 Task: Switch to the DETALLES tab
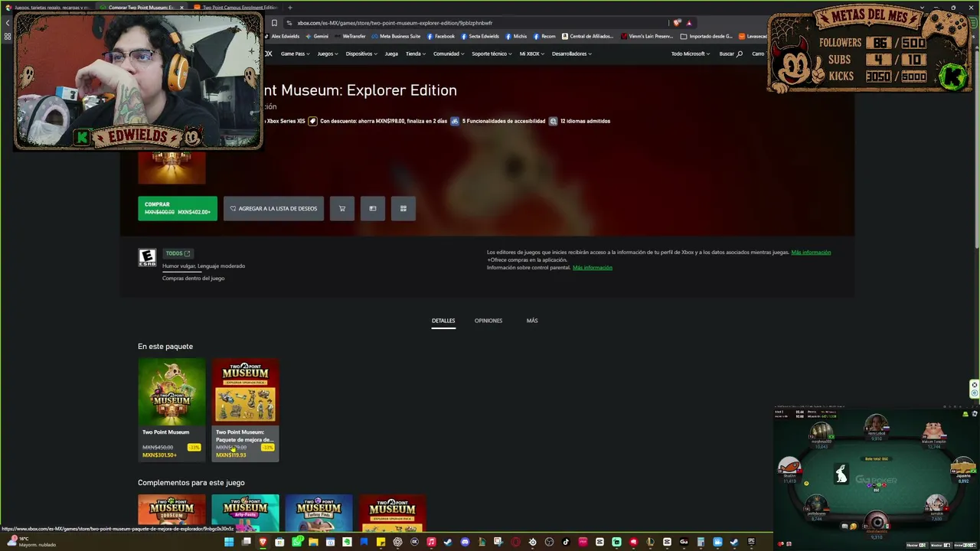tap(443, 321)
